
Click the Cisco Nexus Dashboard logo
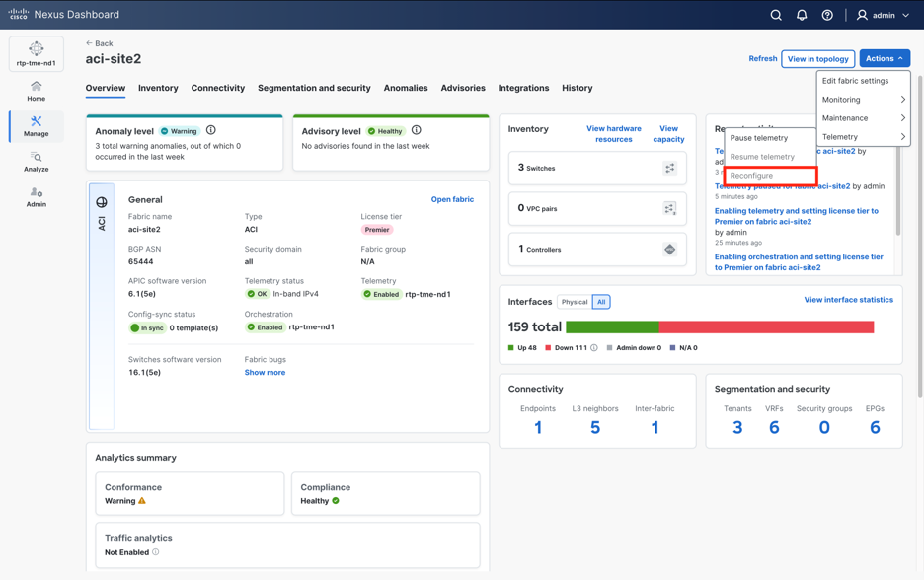tap(63, 14)
